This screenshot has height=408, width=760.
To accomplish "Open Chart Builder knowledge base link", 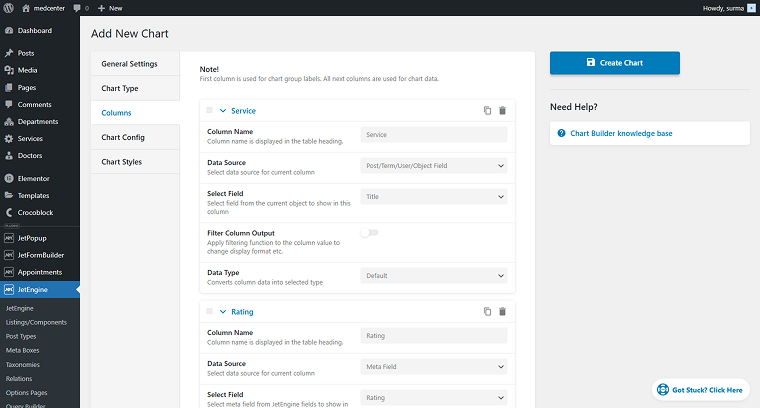I will [x=621, y=133].
